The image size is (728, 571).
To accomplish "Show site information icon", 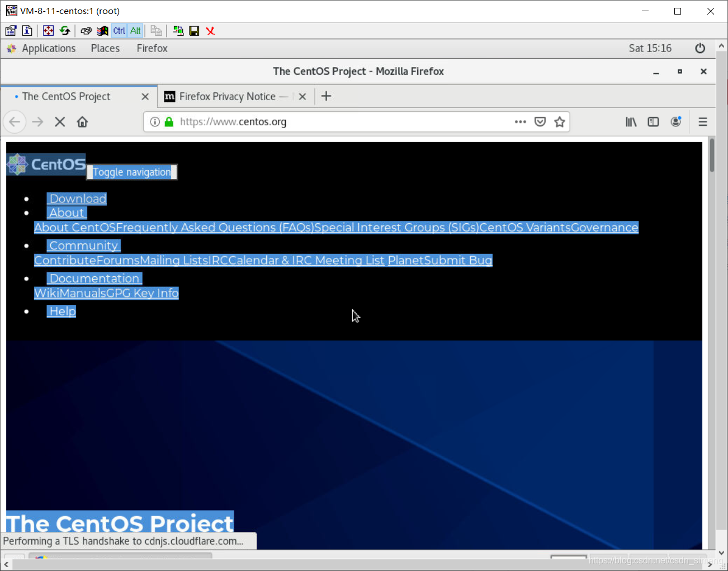I will click(x=155, y=122).
